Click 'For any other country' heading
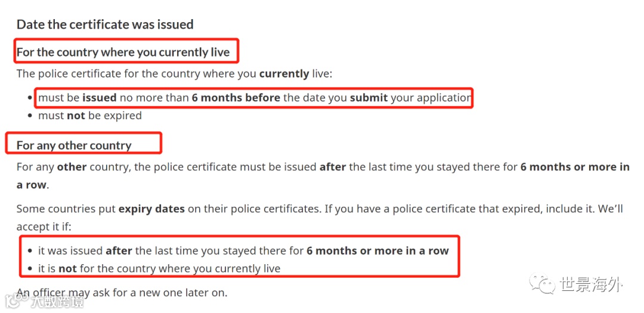The height and width of the screenshot is (313, 644). pos(74,145)
